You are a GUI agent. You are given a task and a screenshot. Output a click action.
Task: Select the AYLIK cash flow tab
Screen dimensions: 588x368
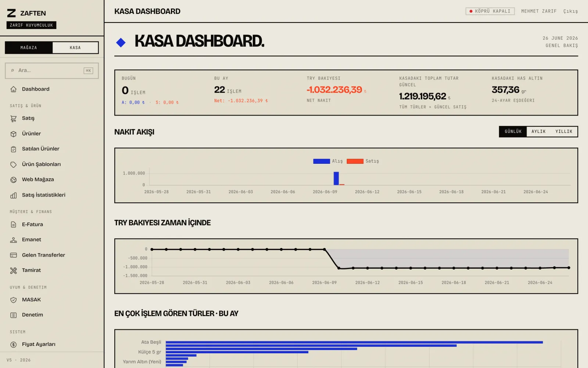pos(538,131)
